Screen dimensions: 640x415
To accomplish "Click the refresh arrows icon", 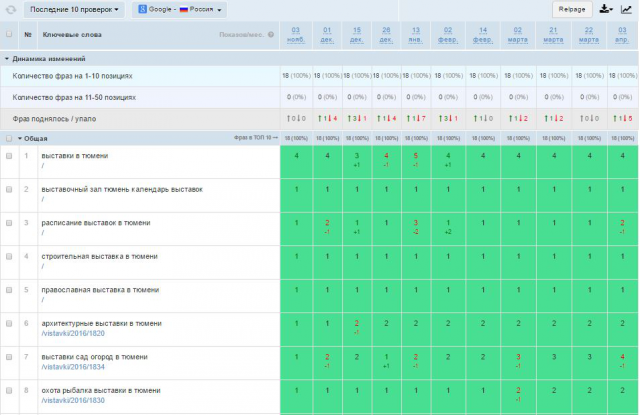I will (11, 10).
